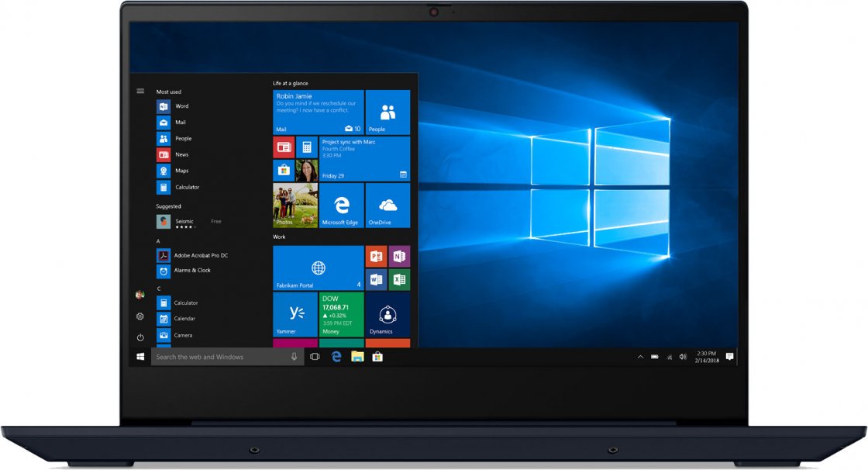Open the Photos tile
868x470 pixels.
click(295, 206)
